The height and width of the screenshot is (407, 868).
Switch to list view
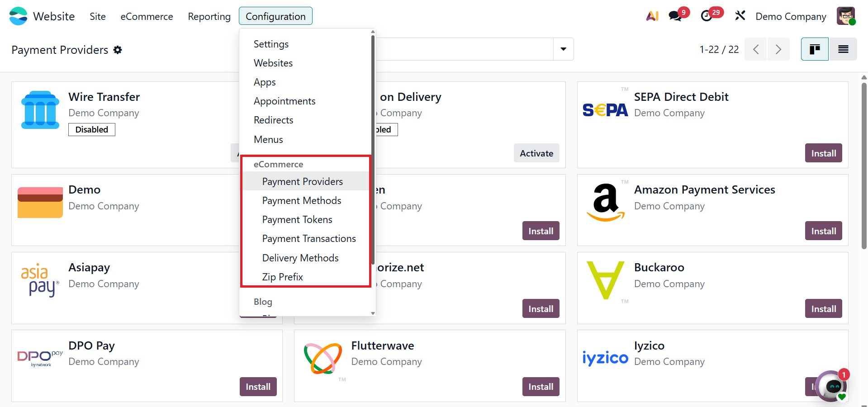pos(843,49)
